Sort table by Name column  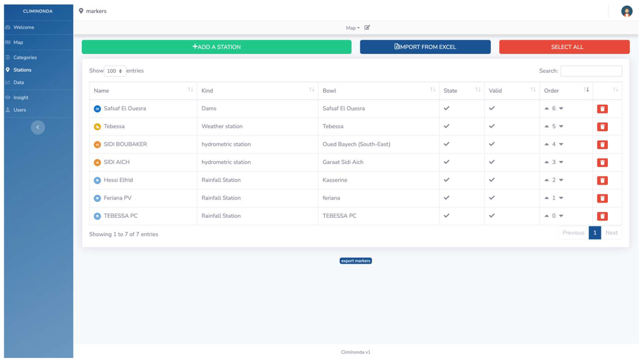point(143,91)
